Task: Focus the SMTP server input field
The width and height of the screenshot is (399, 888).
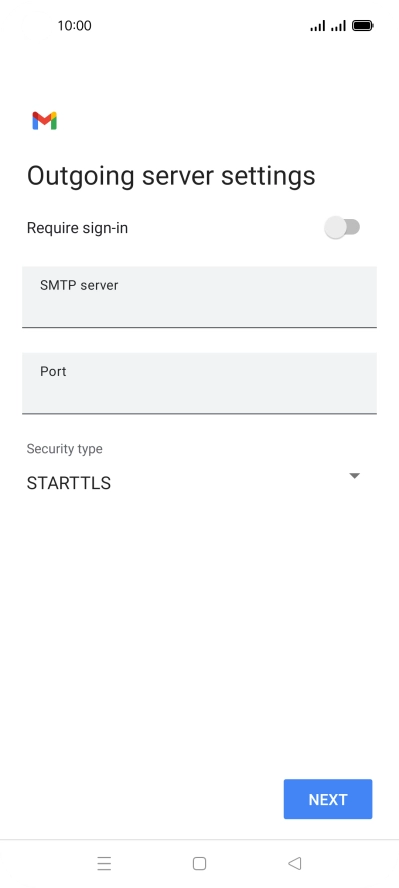Action: point(199,297)
